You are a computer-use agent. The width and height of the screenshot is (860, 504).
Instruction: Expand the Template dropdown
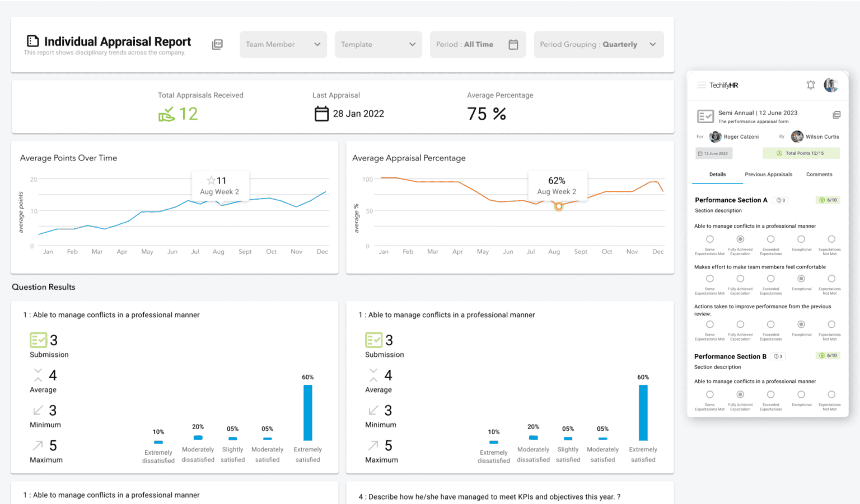tap(378, 44)
